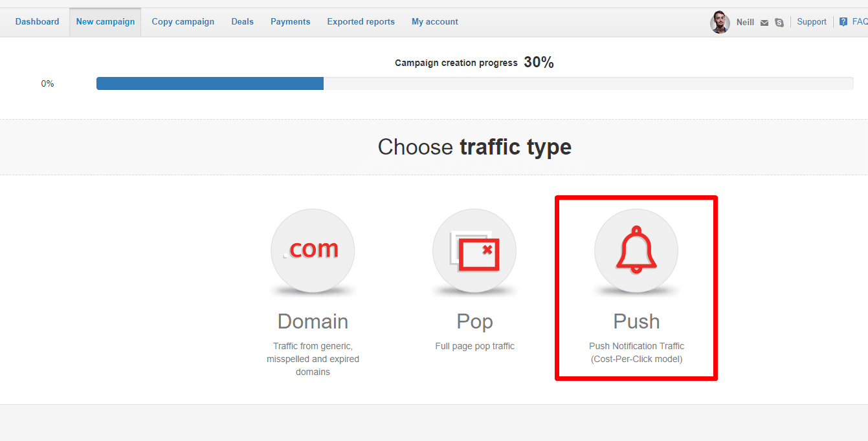868x441 pixels.
Task: Pick the Push notification bell icon
Action: click(636, 250)
